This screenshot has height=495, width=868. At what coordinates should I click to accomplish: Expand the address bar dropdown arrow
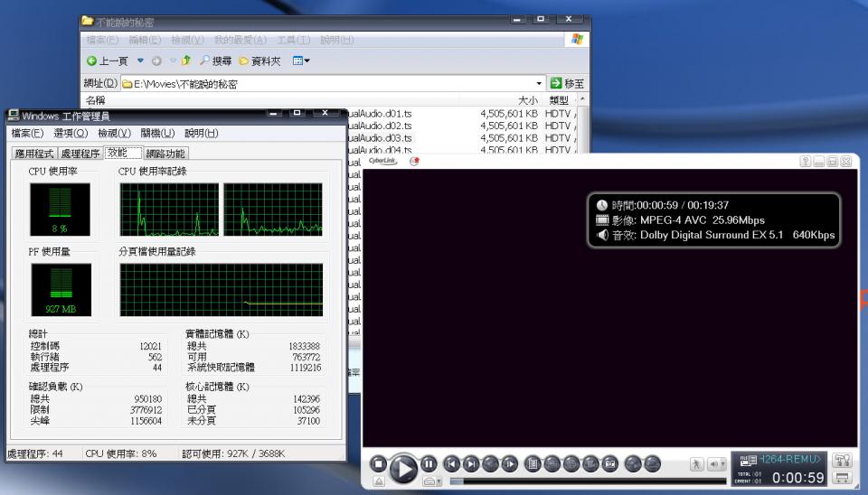tap(540, 83)
